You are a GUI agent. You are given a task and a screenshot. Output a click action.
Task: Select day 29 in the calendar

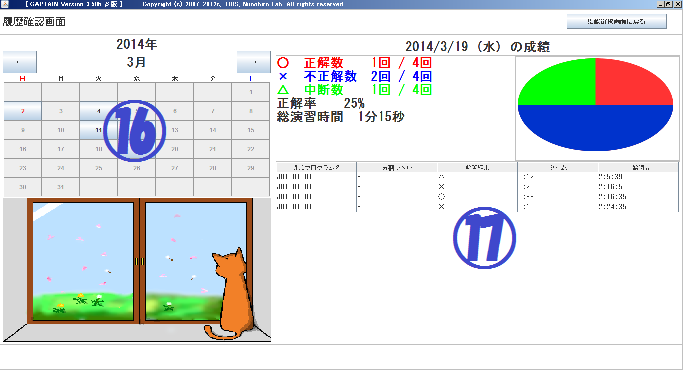[251, 168]
